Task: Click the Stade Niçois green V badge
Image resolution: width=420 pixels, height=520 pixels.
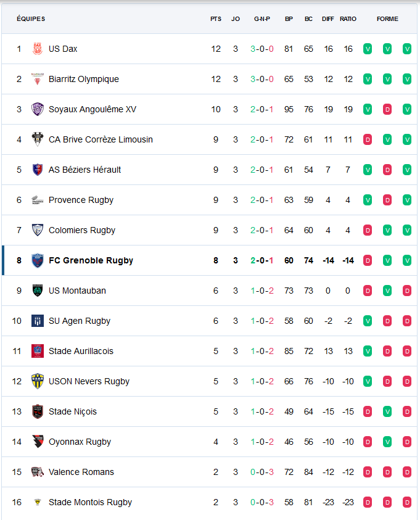Action: click(x=387, y=411)
